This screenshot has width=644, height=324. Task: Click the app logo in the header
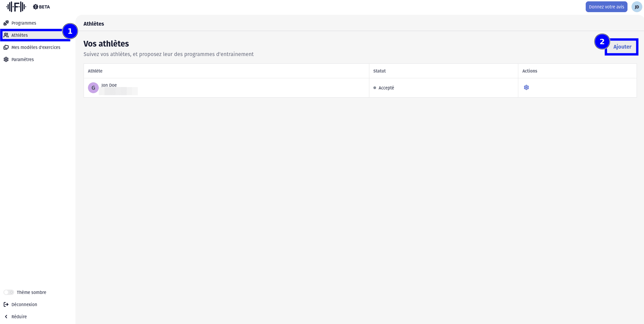click(x=16, y=7)
